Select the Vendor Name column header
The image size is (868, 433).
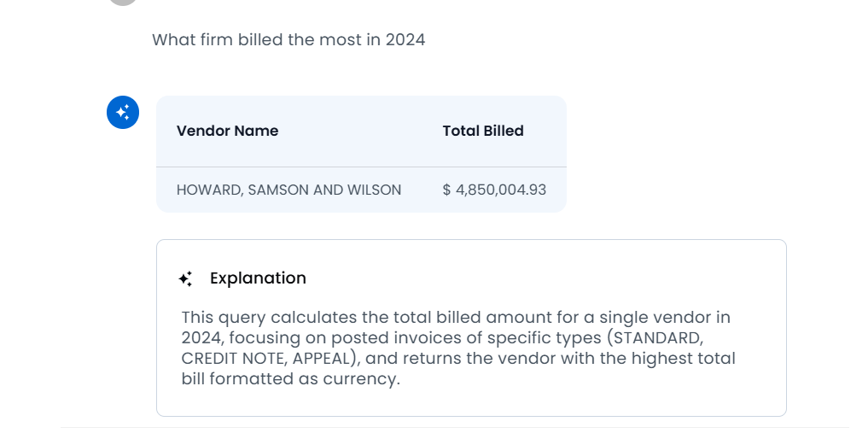click(x=228, y=131)
